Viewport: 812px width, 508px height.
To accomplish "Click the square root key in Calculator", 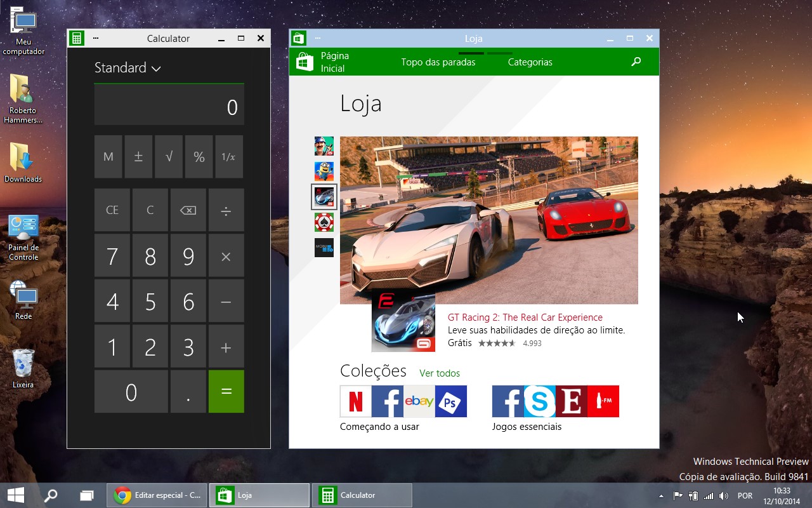I will click(169, 157).
